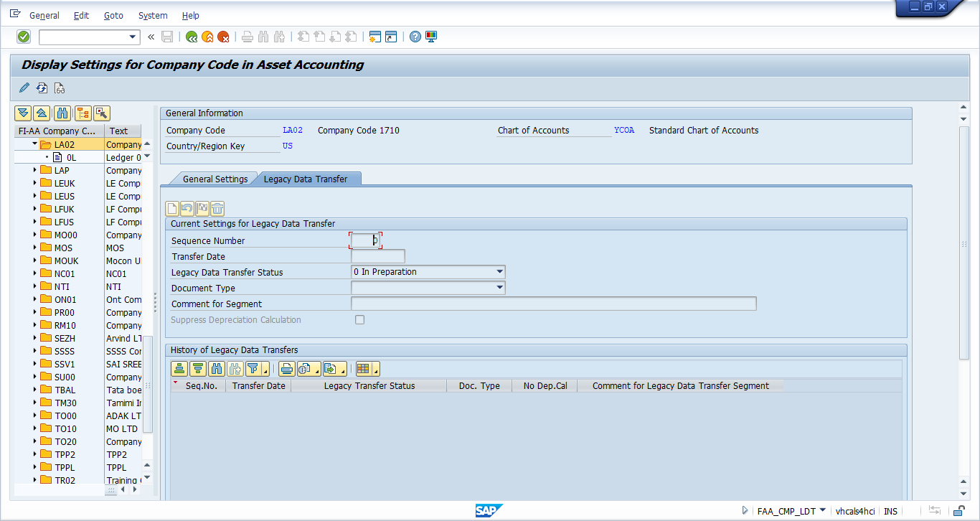Image resolution: width=980 pixels, height=521 pixels.
Task: Expand the LEUK tree node
Action: [34, 183]
